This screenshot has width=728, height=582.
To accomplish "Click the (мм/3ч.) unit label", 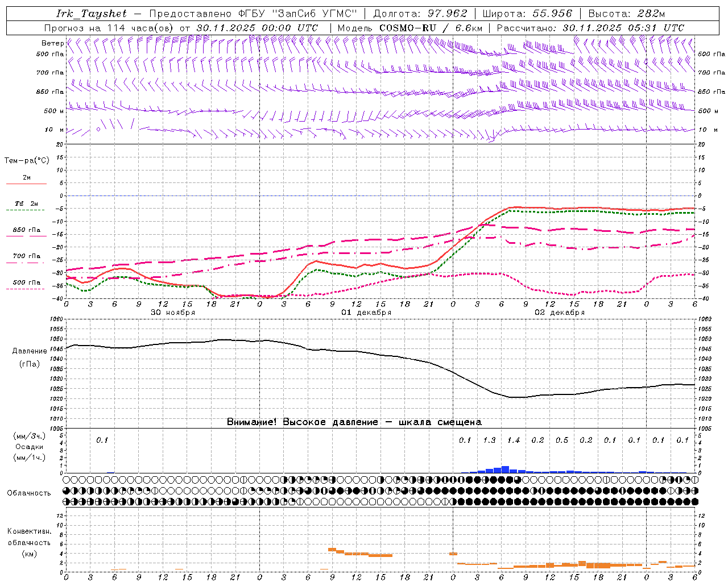I will coord(29,436).
